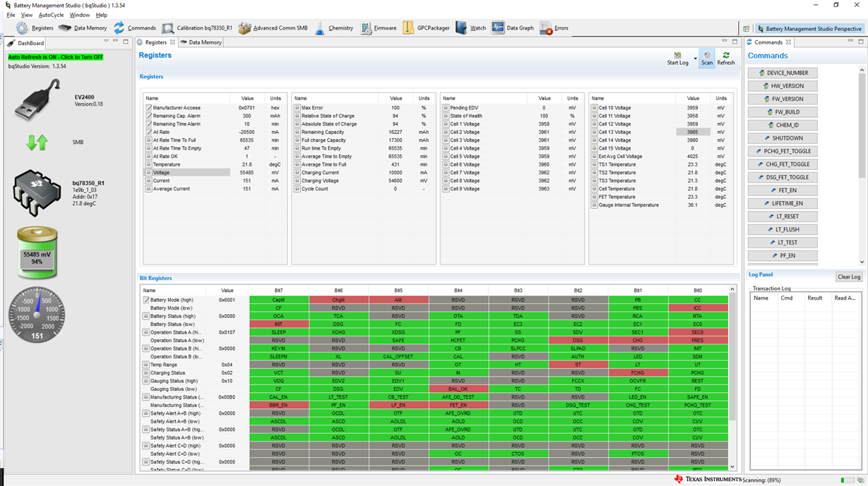Launch the GPCPackager tool
868x486 pixels.
426,28
